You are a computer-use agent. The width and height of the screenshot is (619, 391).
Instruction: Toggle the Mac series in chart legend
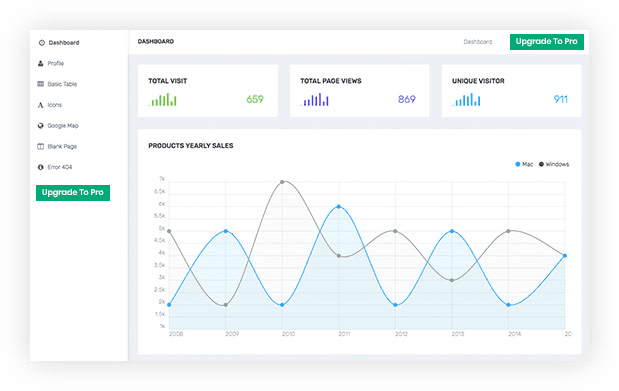[524, 164]
